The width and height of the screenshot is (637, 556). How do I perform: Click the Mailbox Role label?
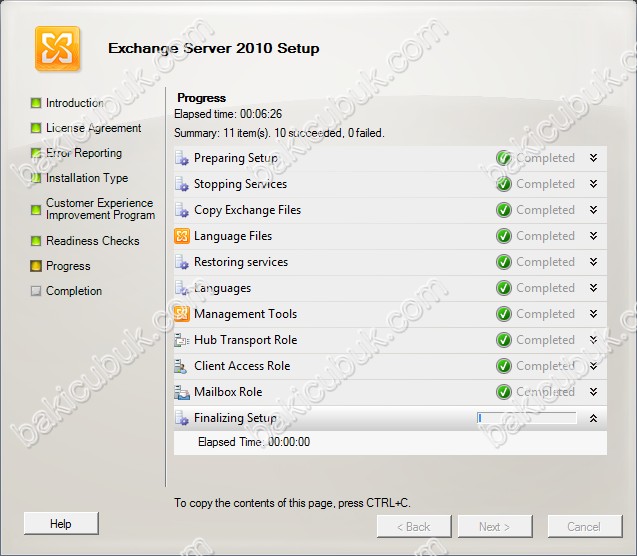pyautogui.click(x=228, y=392)
